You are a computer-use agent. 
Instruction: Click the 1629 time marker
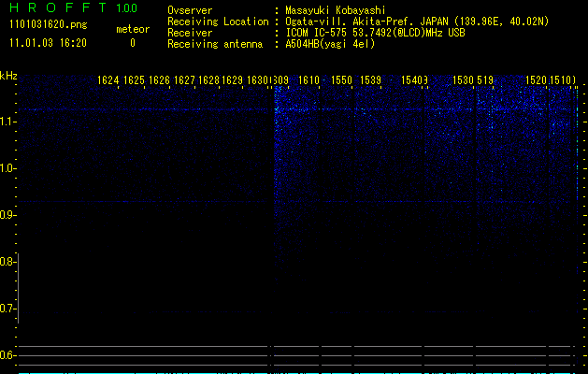tap(233, 80)
